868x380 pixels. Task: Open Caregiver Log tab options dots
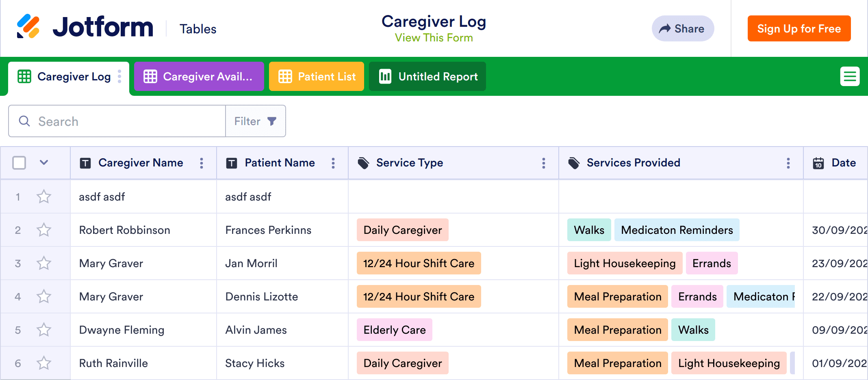pos(119,76)
